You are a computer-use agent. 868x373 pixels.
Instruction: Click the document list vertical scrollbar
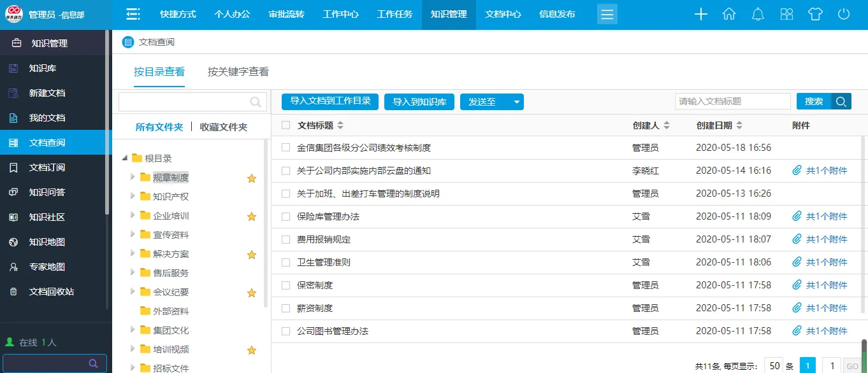pos(864,191)
